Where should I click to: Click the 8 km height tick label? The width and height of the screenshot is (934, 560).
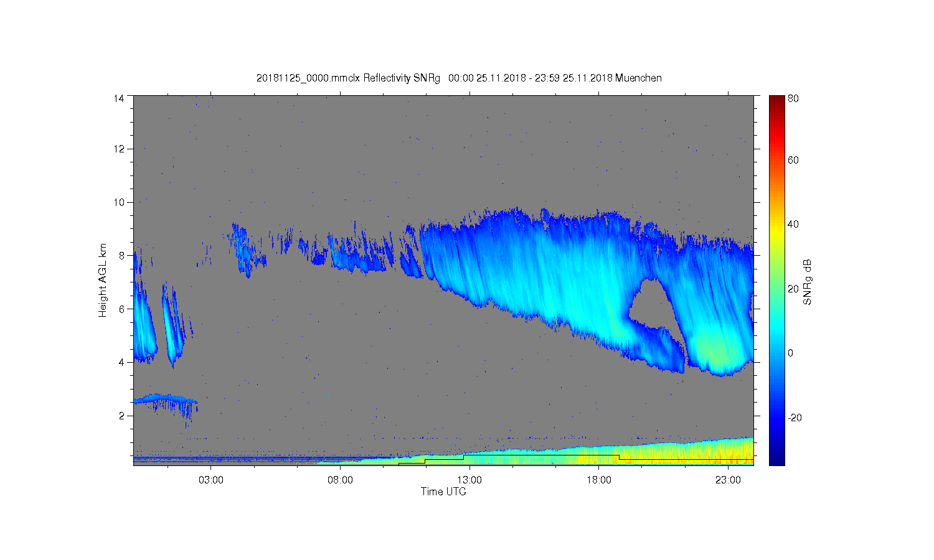coord(121,255)
